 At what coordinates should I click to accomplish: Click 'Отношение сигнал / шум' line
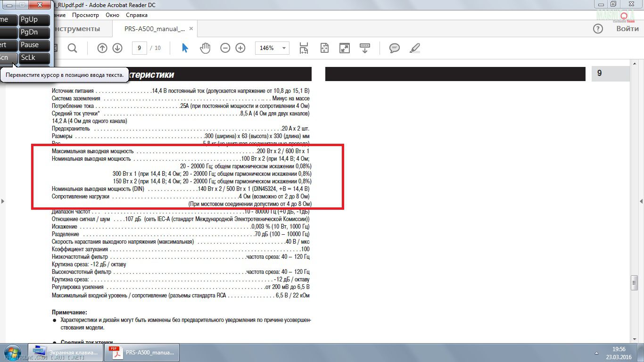coord(181,219)
